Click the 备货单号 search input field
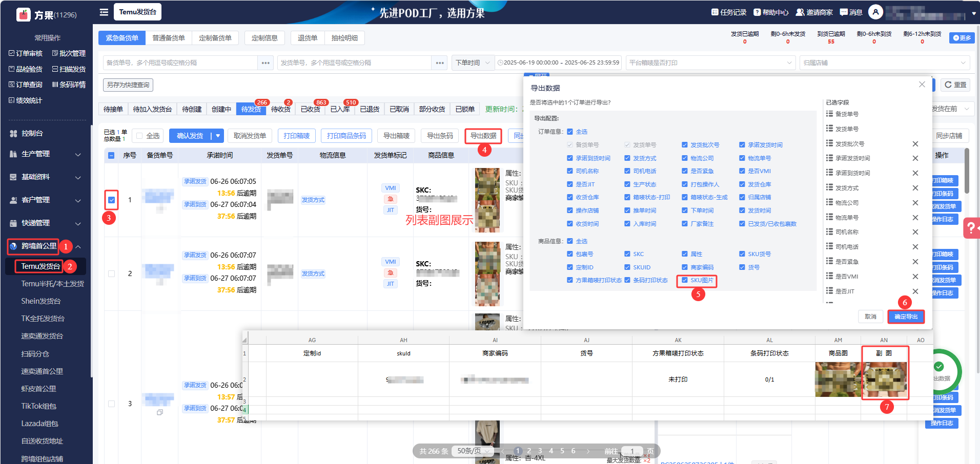The image size is (980, 464). pos(179,63)
